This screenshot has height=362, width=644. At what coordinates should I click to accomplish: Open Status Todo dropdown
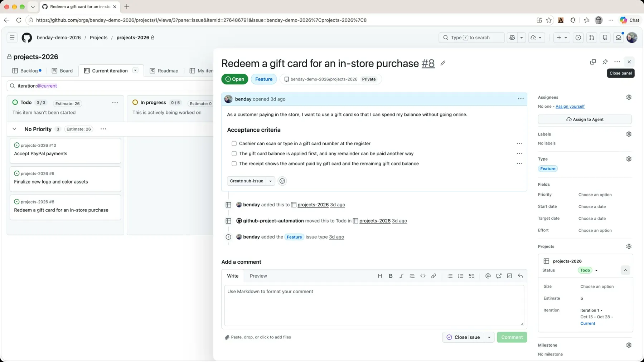click(x=588, y=270)
